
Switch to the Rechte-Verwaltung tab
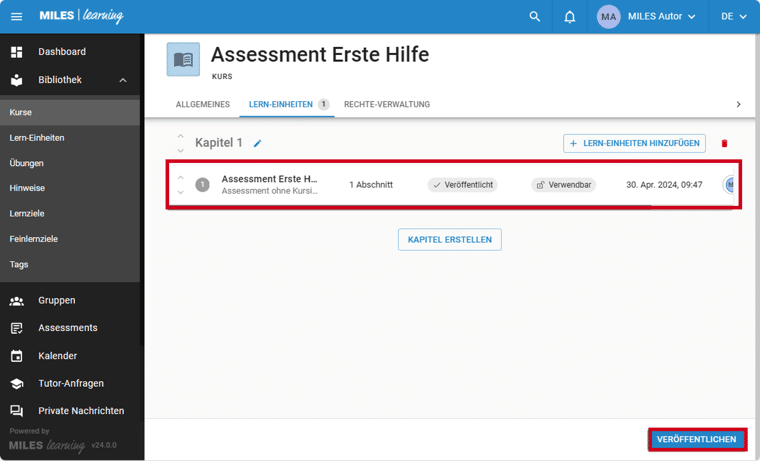pyautogui.click(x=387, y=104)
